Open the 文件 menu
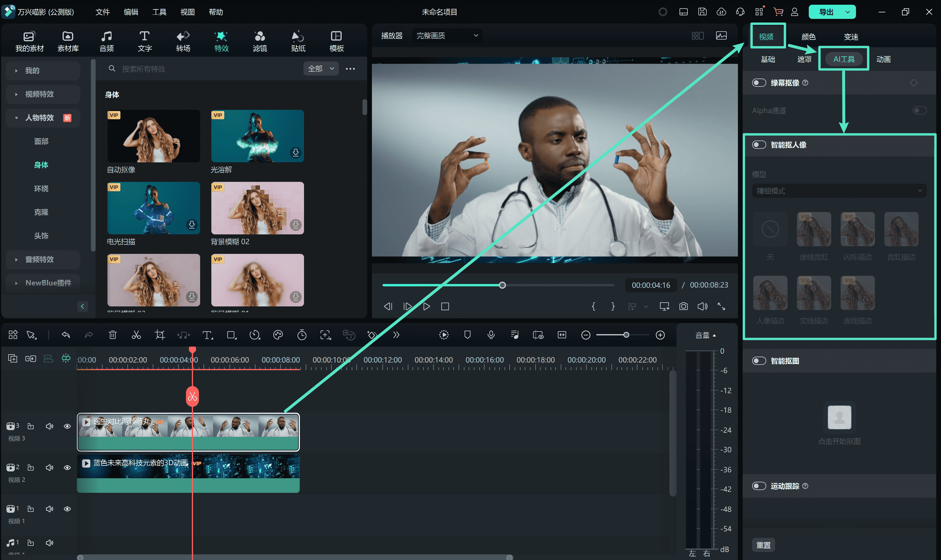The height and width of the screenshot is (560, 941). [103, 12]
